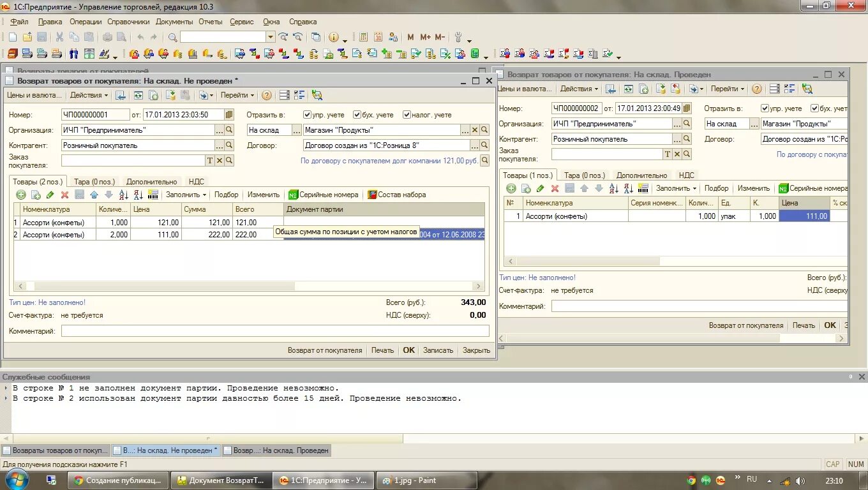Toggle упр. учете checkbox in the front window
The width and height of the screenshot is (868, 490).
pyautogui.click(x=308, y=115)
